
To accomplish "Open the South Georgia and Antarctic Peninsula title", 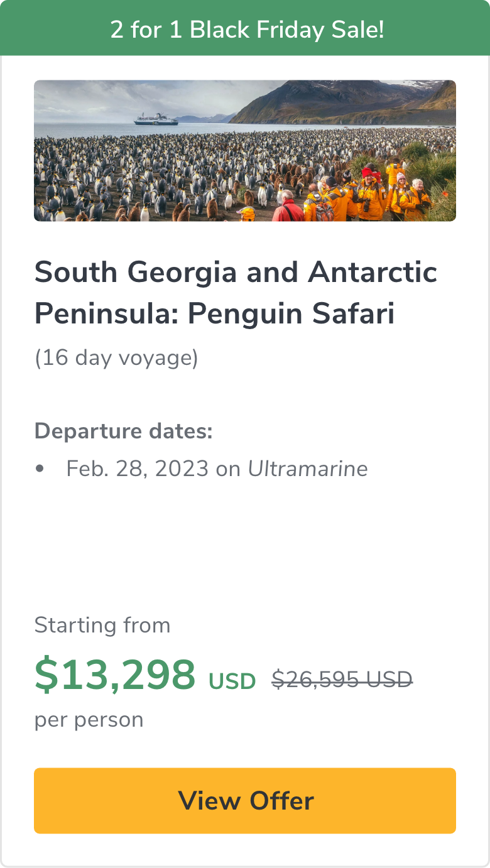I will click(x=236, y=272).
